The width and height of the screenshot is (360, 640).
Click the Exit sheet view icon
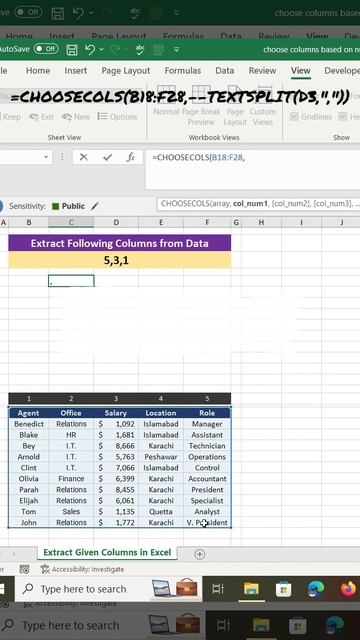coord(41,117)
